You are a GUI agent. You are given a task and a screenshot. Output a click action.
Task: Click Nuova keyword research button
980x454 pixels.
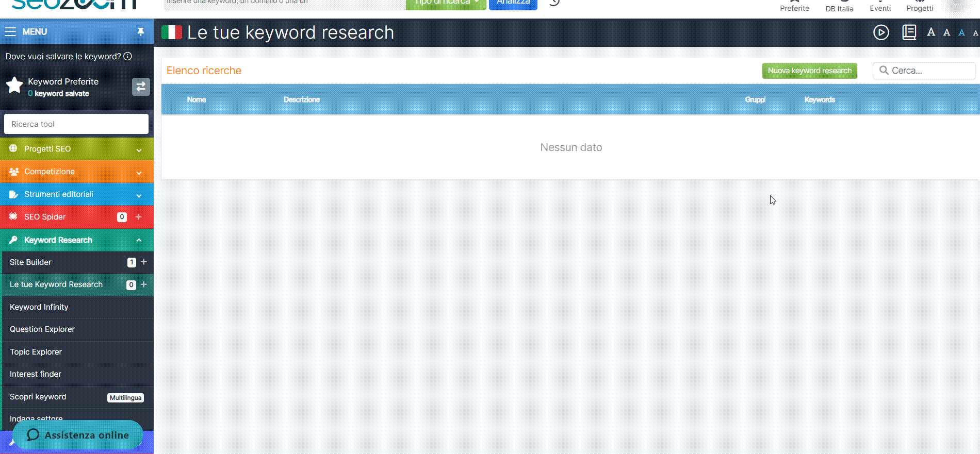tap(810, 71)
